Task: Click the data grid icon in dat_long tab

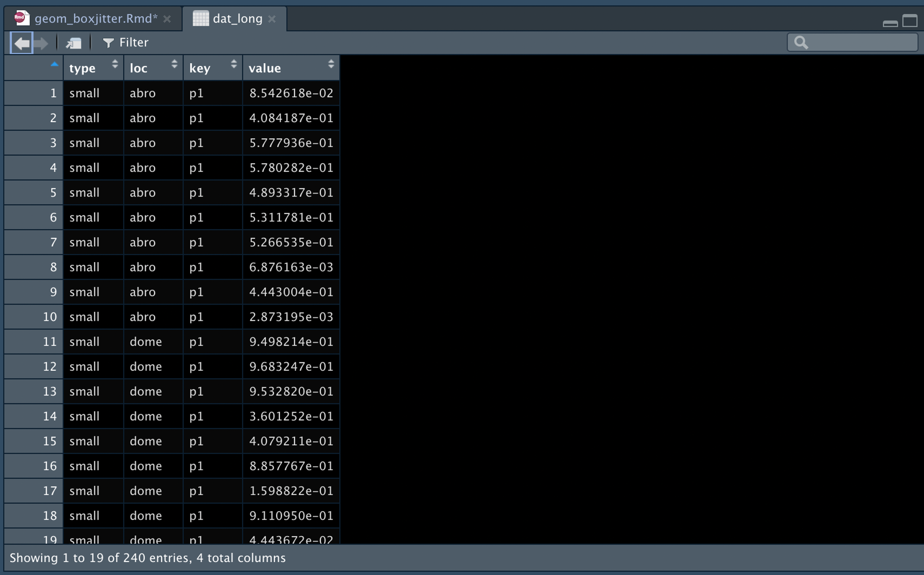Action: point(201,18)
